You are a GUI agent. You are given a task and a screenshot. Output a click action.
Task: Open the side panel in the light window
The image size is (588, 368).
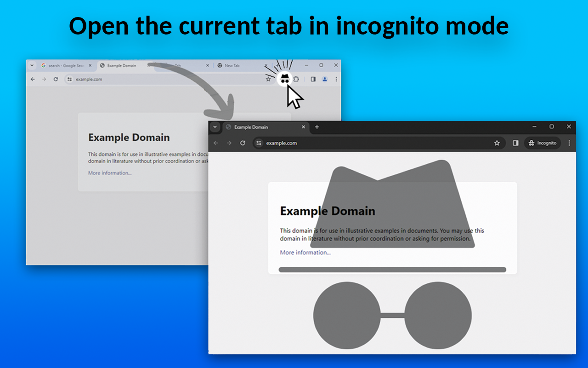(x=313, y=79)
